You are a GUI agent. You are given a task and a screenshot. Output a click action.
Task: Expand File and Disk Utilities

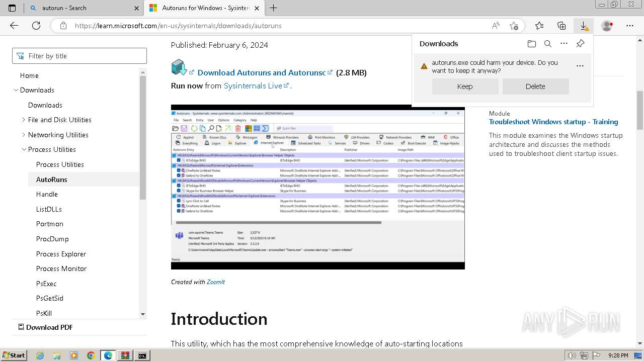coord(24,120)
